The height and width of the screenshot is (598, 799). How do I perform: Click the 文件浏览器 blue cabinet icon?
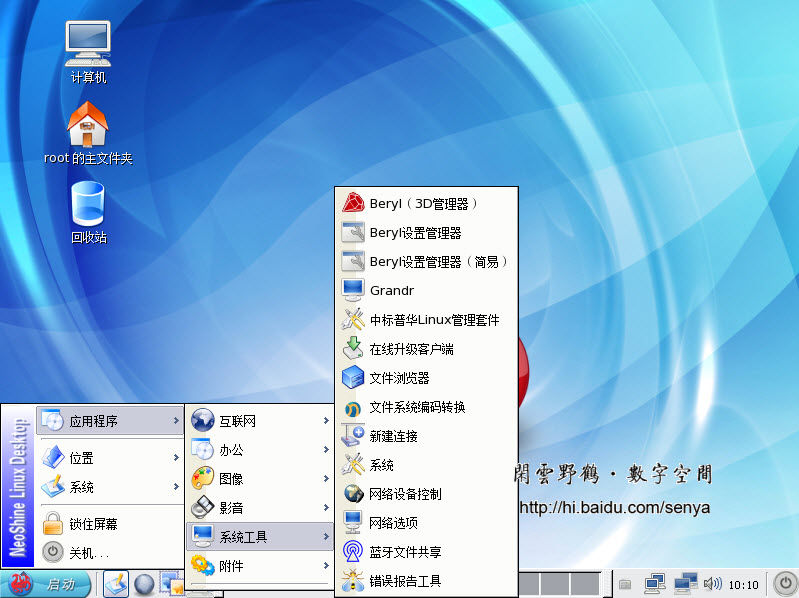[353, 378]
